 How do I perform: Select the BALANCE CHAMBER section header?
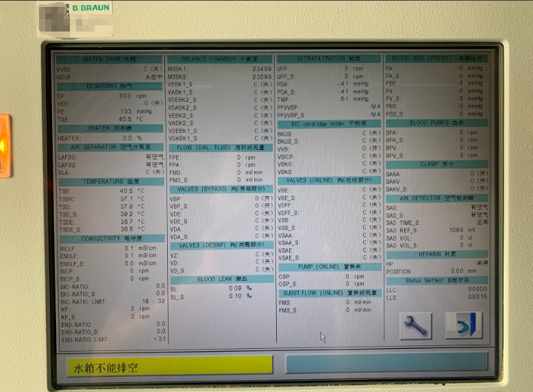(x=220, y=59)
